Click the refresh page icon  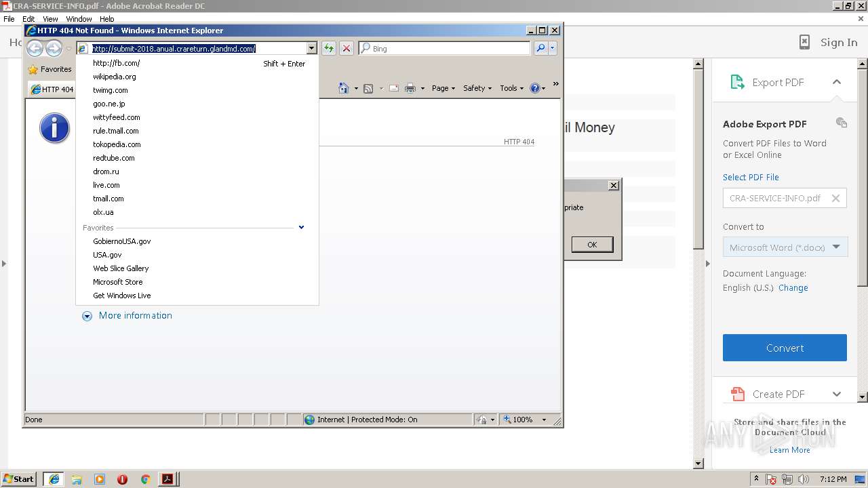point(328,48)
